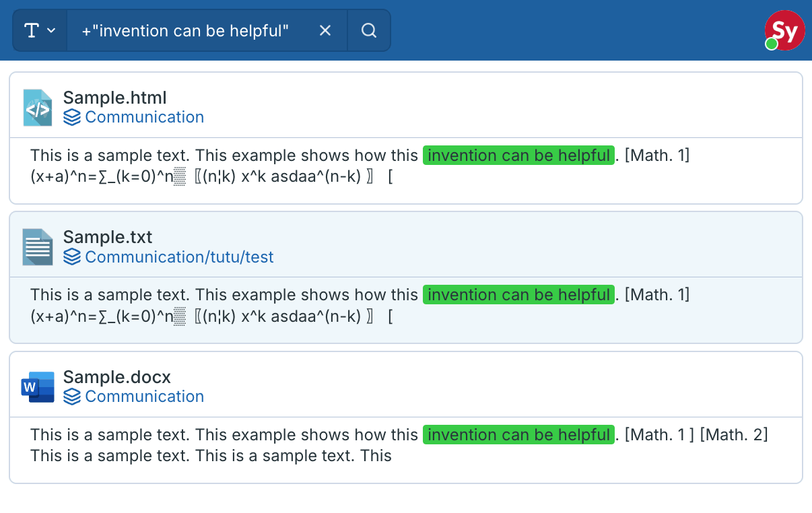Click layers icon beside Communication/tutu/test
The height and width of the screenshot is (513, 812).
[72, 257]
